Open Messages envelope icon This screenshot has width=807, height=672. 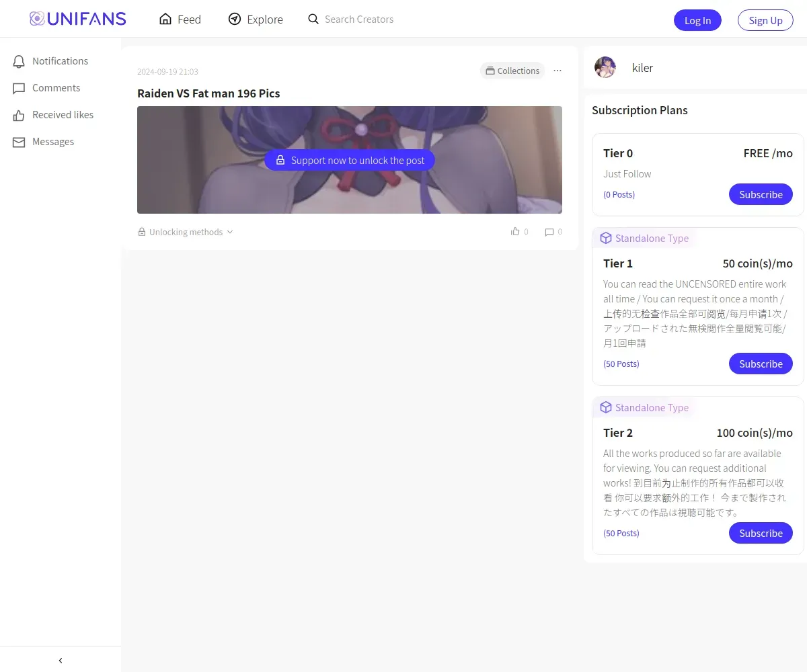[x=19, y=142]
